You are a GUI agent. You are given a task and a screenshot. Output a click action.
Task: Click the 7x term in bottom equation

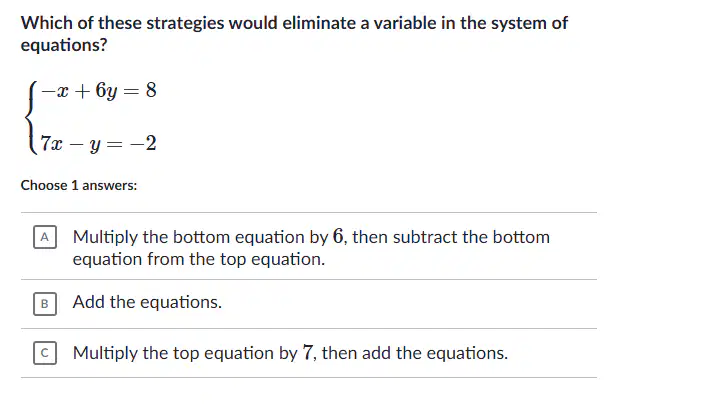(x=51, y=143)
